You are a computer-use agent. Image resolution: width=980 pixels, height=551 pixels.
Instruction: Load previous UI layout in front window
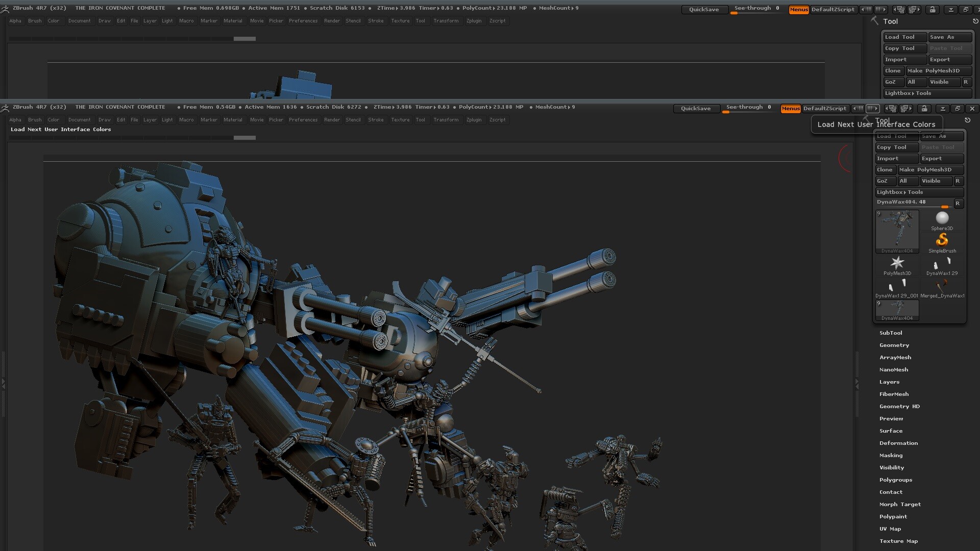891,109
